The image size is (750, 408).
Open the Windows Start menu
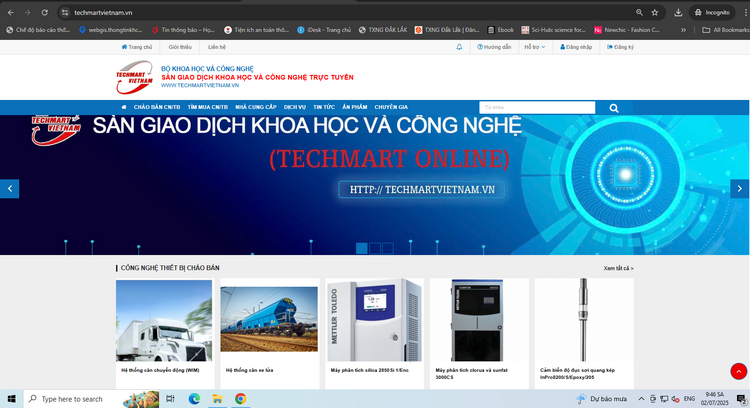(11, 398)
